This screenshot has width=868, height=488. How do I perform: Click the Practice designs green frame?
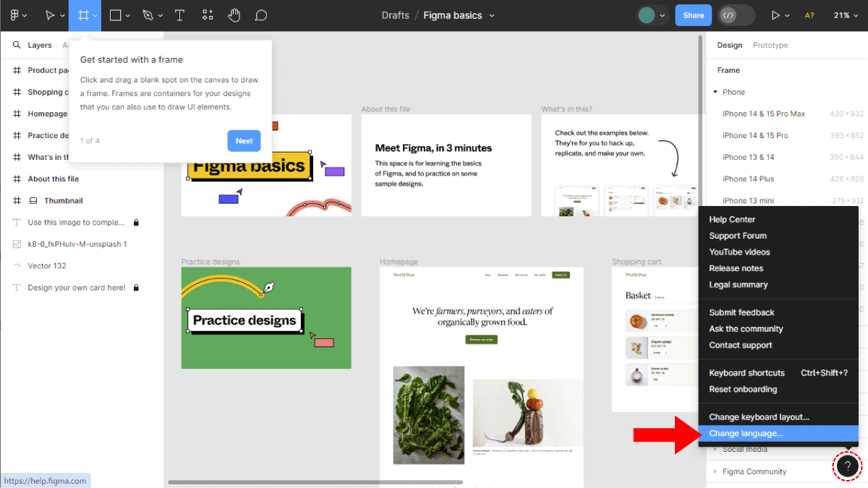[266, 318]
